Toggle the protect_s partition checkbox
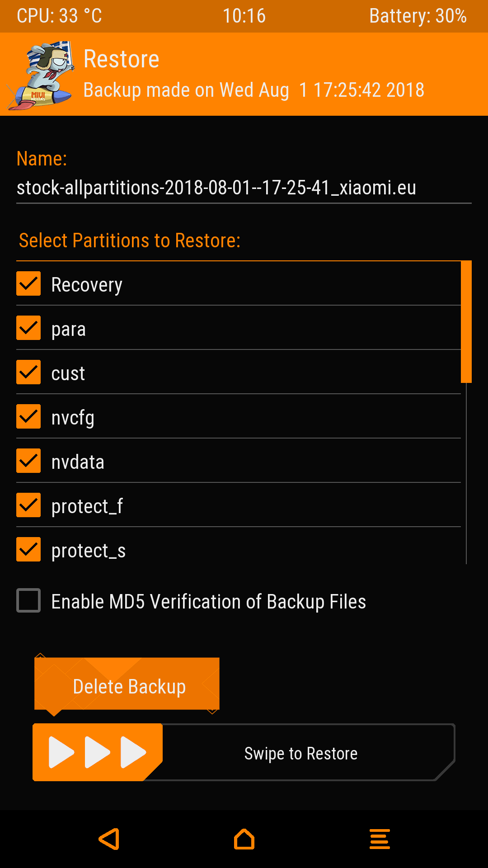The height and width of the screenshot is (868, 488). 28,550
